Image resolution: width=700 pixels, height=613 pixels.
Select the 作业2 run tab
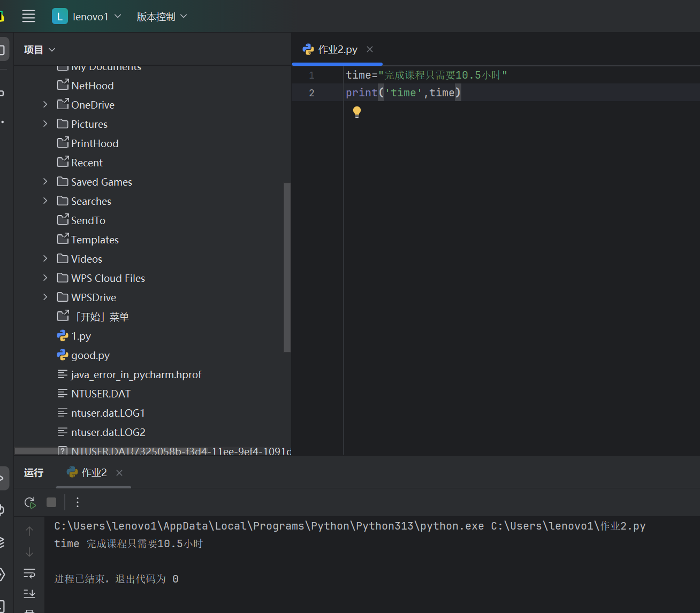94,473
